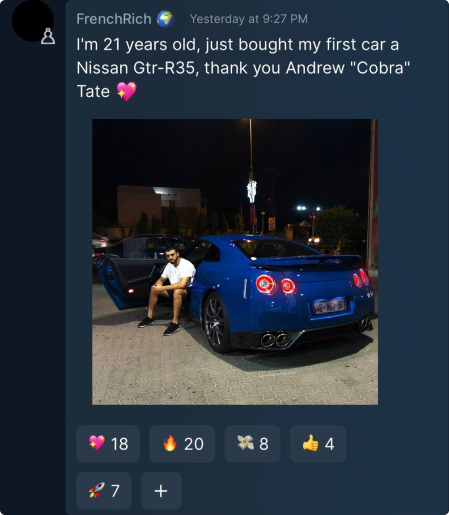Click the quad exhaust pipes in the photo
449x515 pixels.
tap(275, 340)
